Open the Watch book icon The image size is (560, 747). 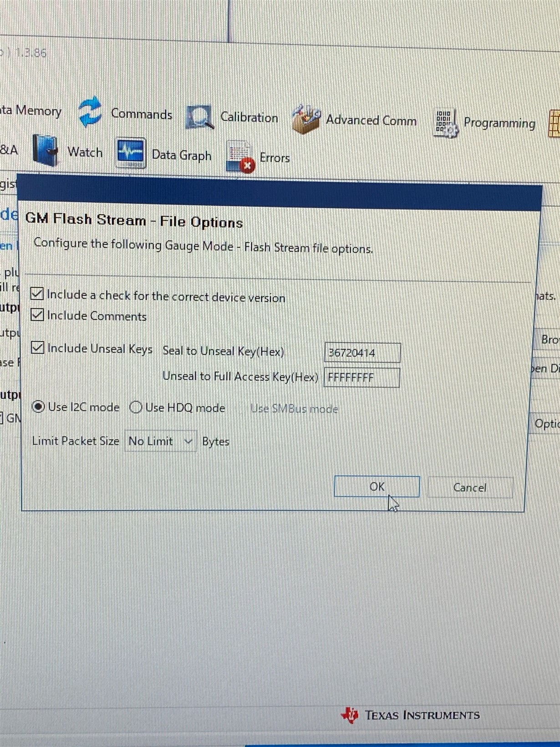pos(46,151)
